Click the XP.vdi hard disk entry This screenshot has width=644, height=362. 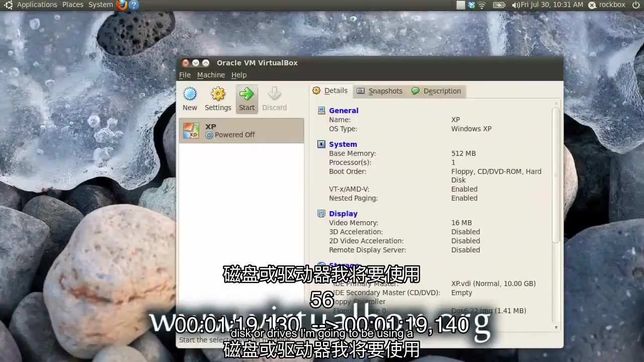coord(493,284)
